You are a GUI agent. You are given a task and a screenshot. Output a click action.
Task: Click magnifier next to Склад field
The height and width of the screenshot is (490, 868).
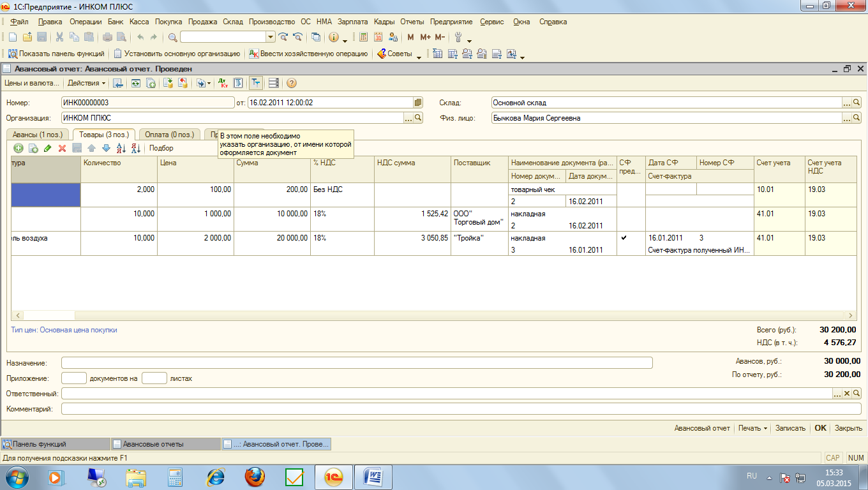[857, 102]
